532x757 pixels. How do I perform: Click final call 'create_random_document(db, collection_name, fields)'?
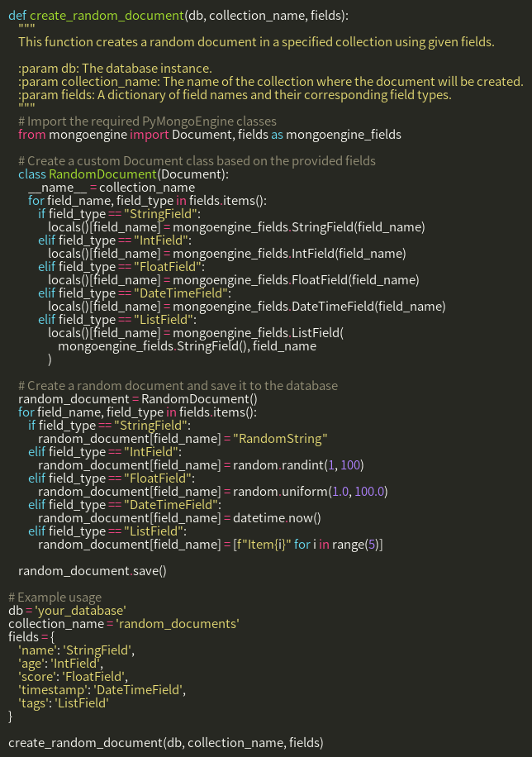166,742
